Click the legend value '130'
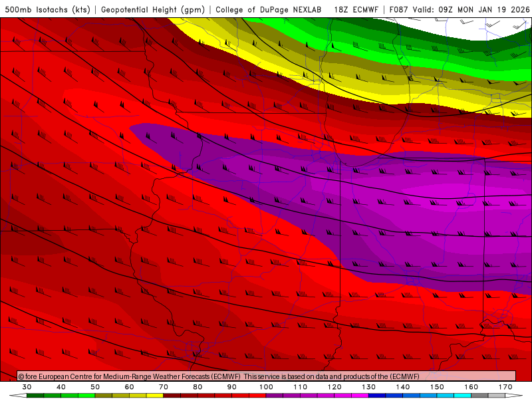 [369, 387]
